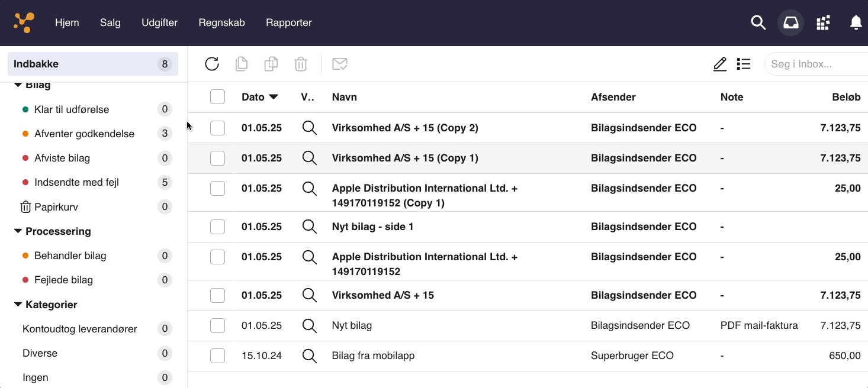Open the Regnskab menu
The width and height of the screenshot is (868, 388).
click(221, 23)
